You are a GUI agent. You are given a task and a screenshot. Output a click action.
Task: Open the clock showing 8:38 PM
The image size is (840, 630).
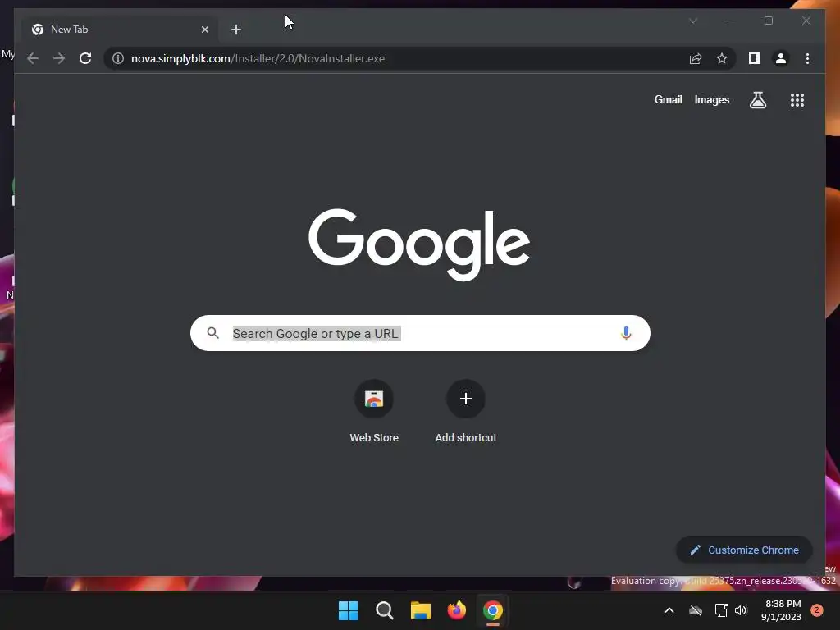click(781, 610)
